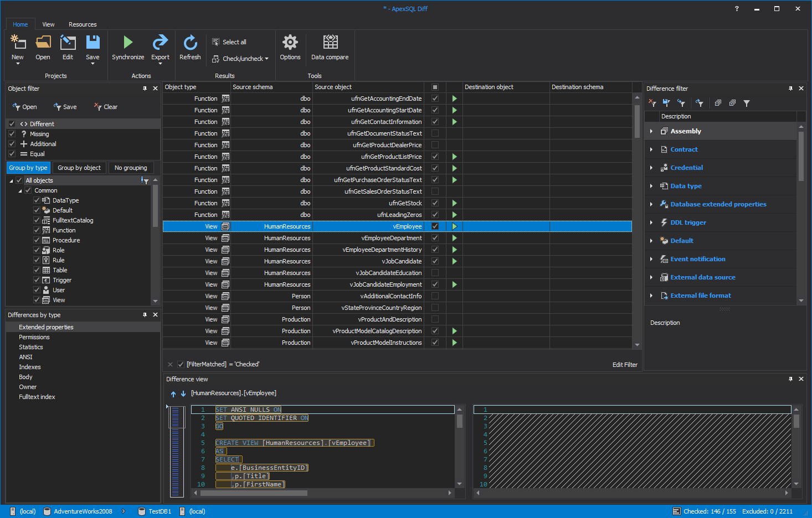
Task: Select the Permissions difference type
Action: click(34, 337)
